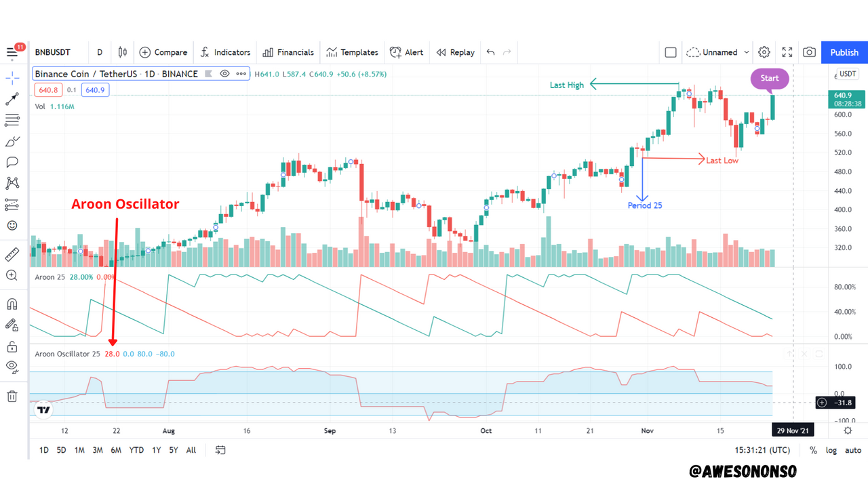
Task: Select the 3M time range
Action: coord(98,450)
